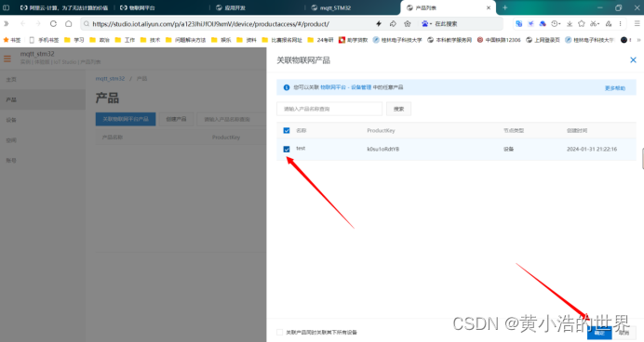This screenshot has width=644, height=342.
Task: Open the 助学贷款 bookmark
Action: (354, 40)
